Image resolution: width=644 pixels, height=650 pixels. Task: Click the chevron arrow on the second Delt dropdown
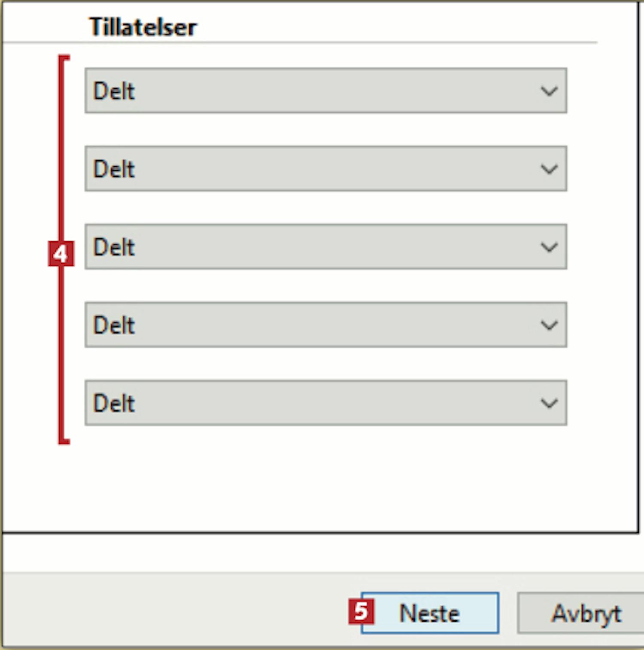549,169
